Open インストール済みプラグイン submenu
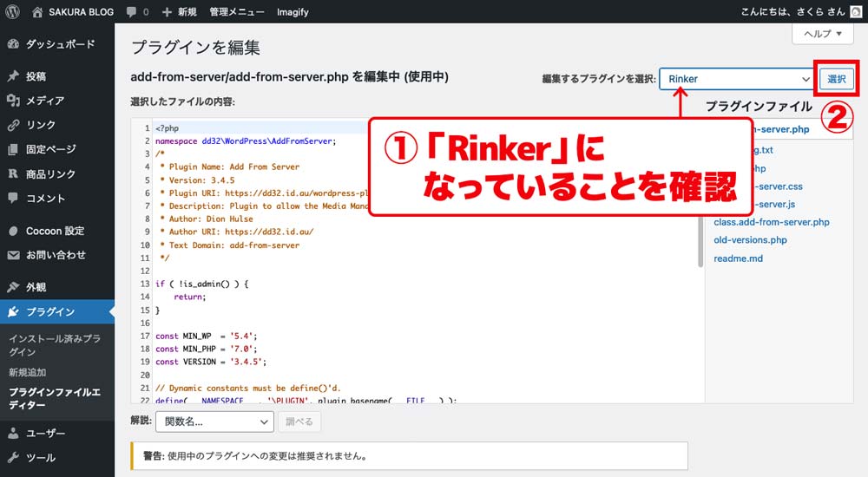This screenshot has width=868, height=477. [x=54, y=345]
